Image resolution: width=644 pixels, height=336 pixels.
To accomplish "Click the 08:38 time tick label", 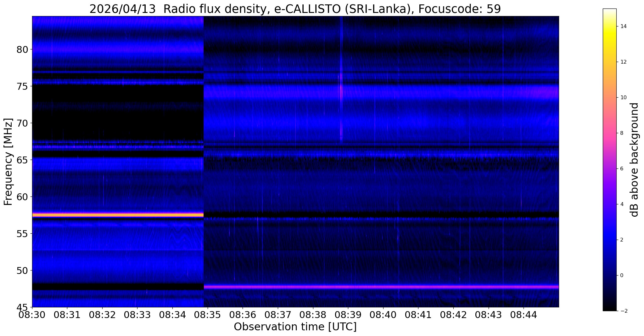I will [313, 315].
